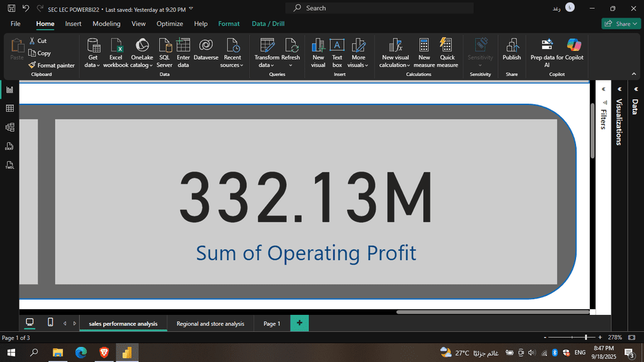This screenshot has height=362, width=644.
Task: Open Model view in left sidebar
Action: pos(9,128)
